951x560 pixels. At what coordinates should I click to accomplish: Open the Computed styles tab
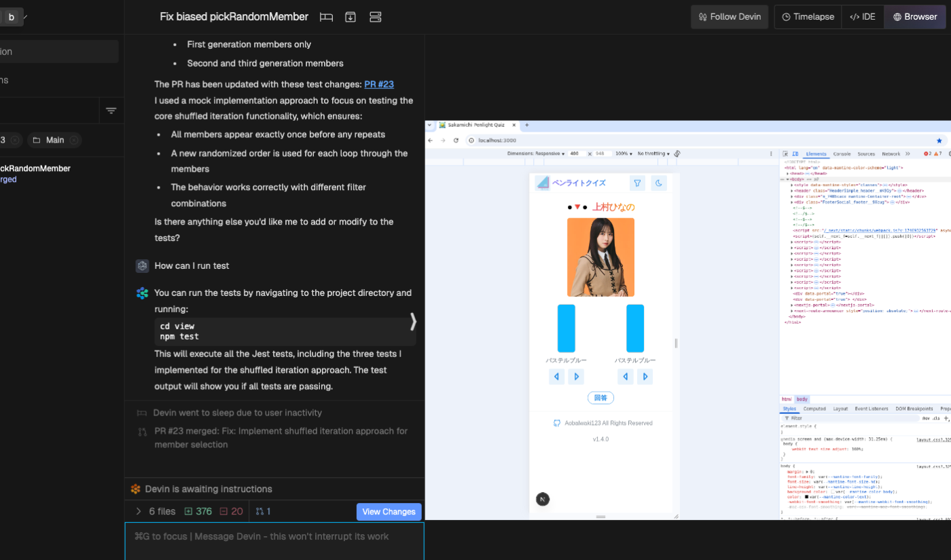click(814, 409)
